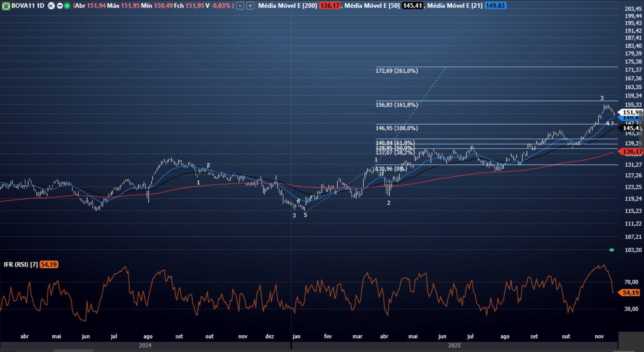This screenshot has width=644, height=352.
Task: Open the IFR (RSI) [7] indicator label
Action: coord(21,265)
